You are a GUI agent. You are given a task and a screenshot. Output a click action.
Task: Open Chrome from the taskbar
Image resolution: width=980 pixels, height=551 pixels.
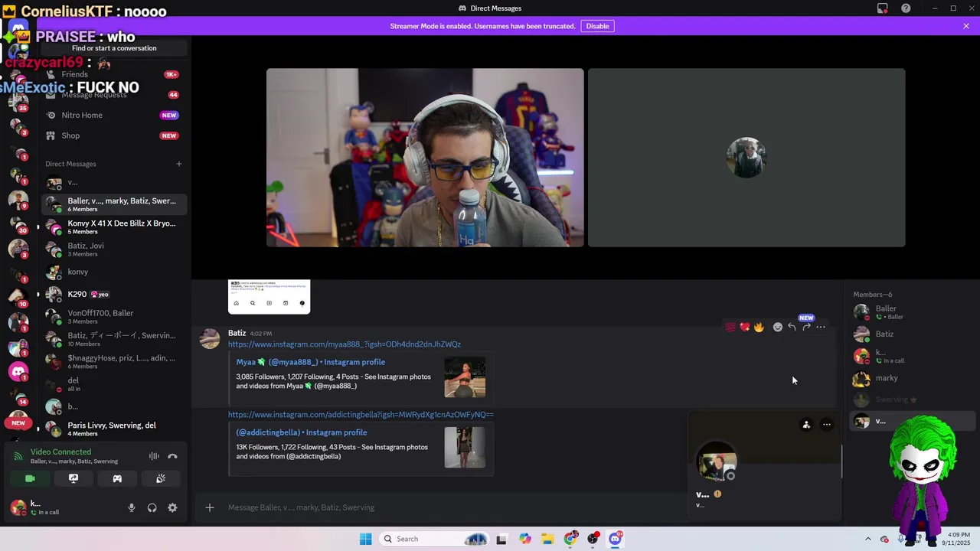(570, 539)
